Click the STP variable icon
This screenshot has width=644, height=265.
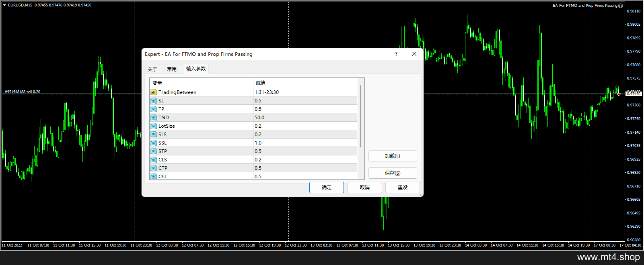point(153,151)
